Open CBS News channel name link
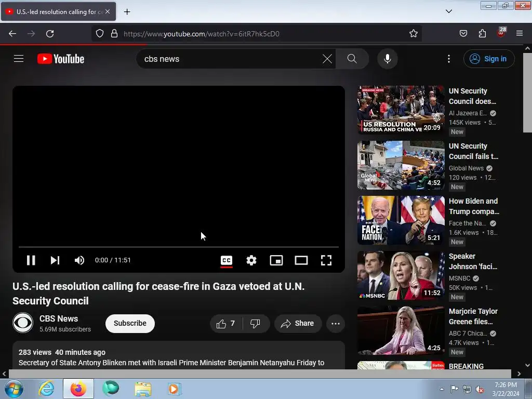 point(59,318)
